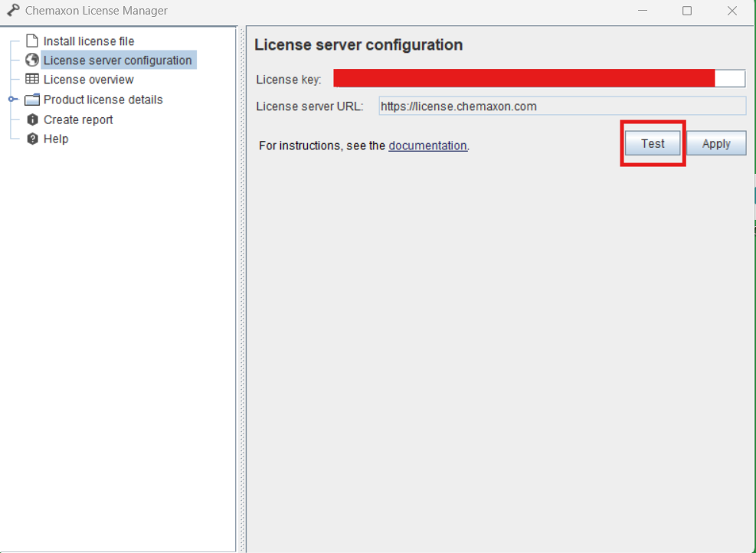Click the 'License key:' label

tap(288, 80)
